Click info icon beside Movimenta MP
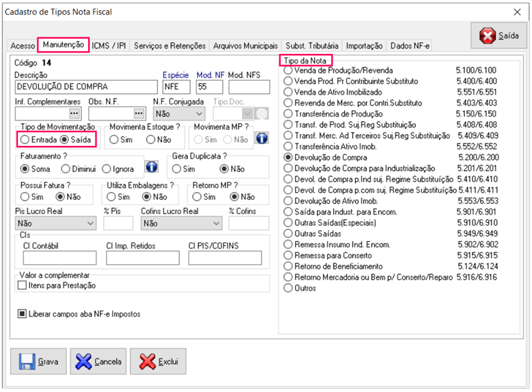The width and height of the screenshot is (532, 392). [262, 139]
